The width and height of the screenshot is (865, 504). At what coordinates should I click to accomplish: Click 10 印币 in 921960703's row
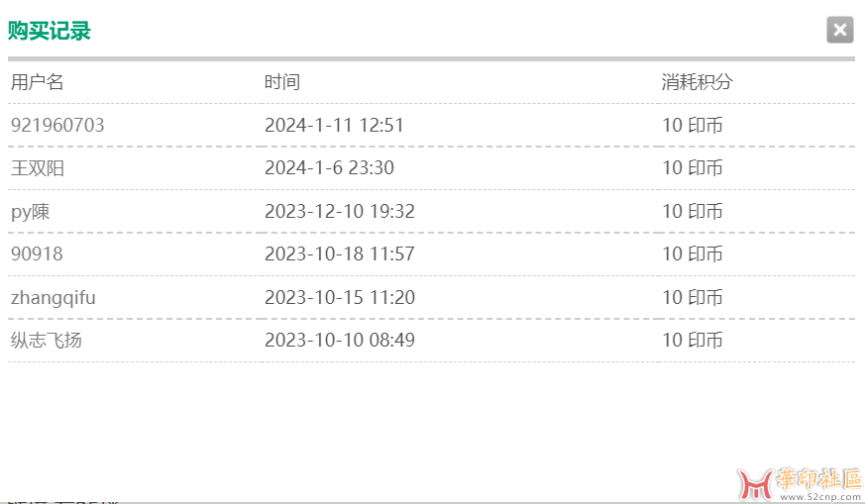[x=693, y=126]
